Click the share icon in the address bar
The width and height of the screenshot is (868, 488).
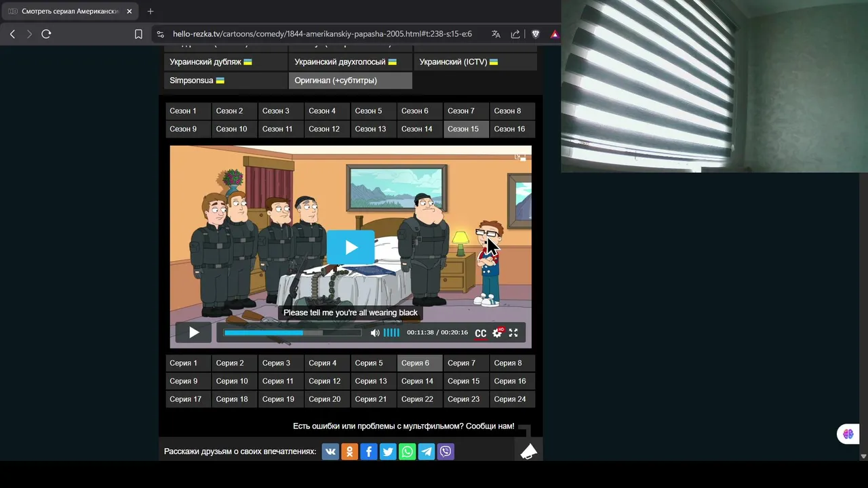click(x=515, y=34)
